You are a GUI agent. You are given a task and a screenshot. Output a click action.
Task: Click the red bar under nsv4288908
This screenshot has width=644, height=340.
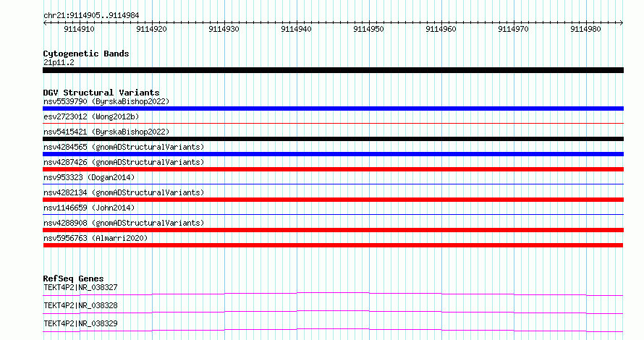(333, 230)
